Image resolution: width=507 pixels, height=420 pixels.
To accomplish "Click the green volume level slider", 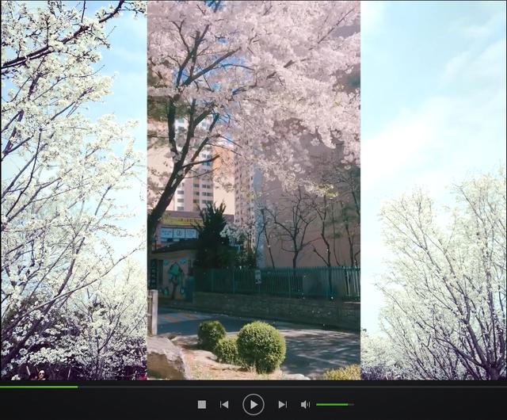I will tap(333, 404).
